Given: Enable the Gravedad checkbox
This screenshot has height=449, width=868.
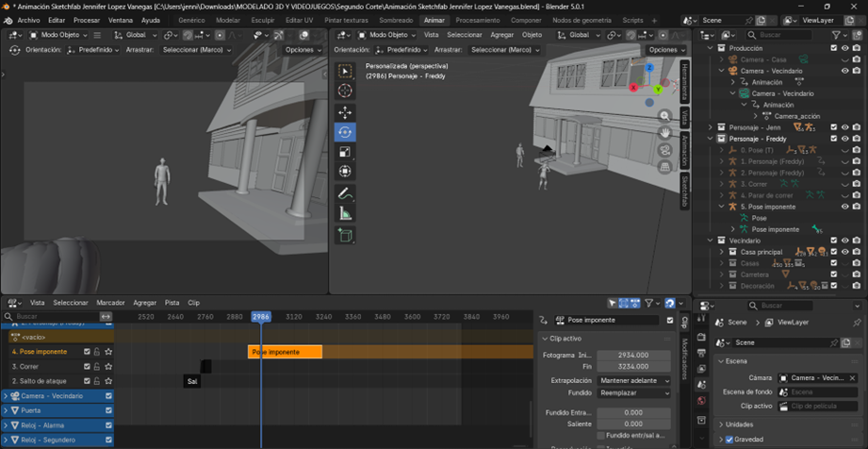Looking at the screenshot, I should pyautogui.click(x=729, y=440).
